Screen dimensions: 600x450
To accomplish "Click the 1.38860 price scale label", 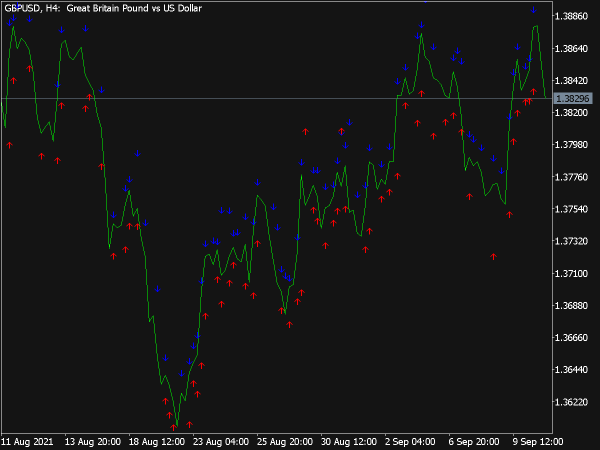I will 571,16.
